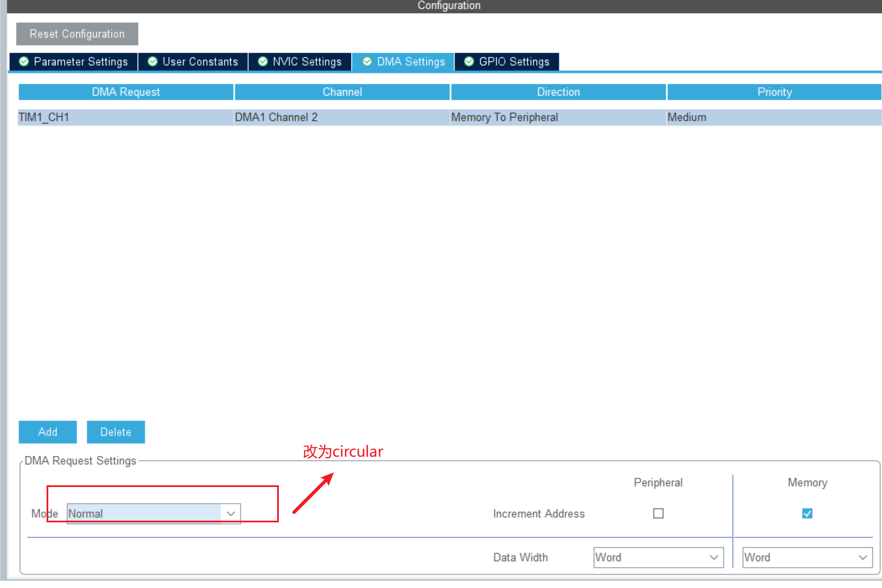Click the Direction column header

[x=558, y=92]
